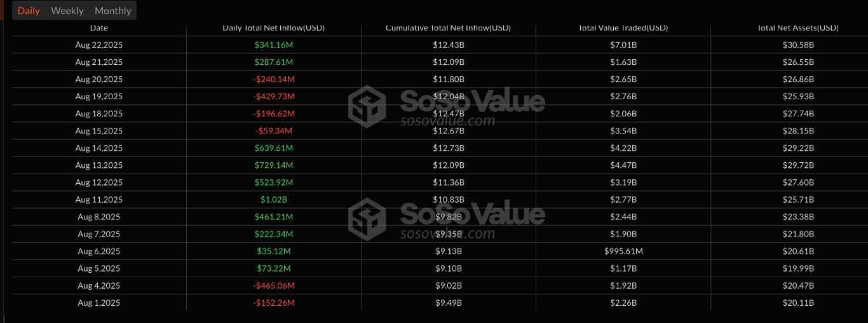Switch to the Daily tab
Screen dimensions: 868x323
pyautogui.click(x=29, y=11)
